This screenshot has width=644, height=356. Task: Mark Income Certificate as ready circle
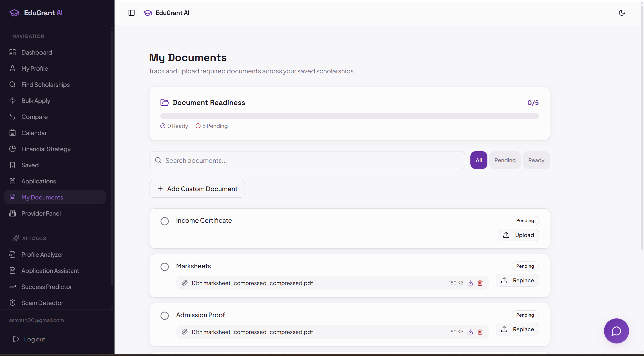pyautogui.click(x=165, y=221)
